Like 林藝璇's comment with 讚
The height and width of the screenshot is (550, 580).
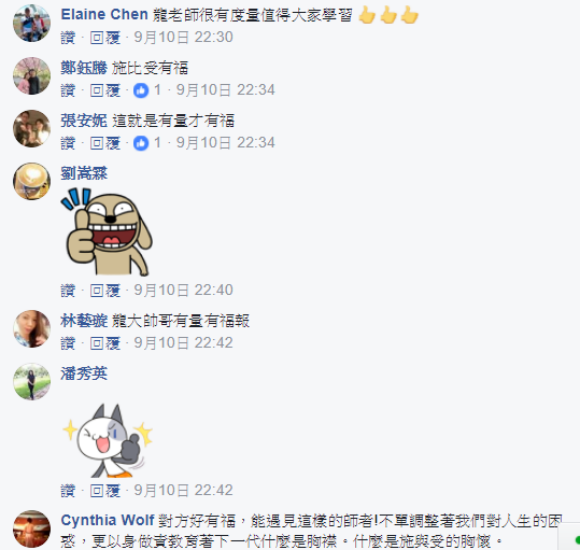[68, 343]
